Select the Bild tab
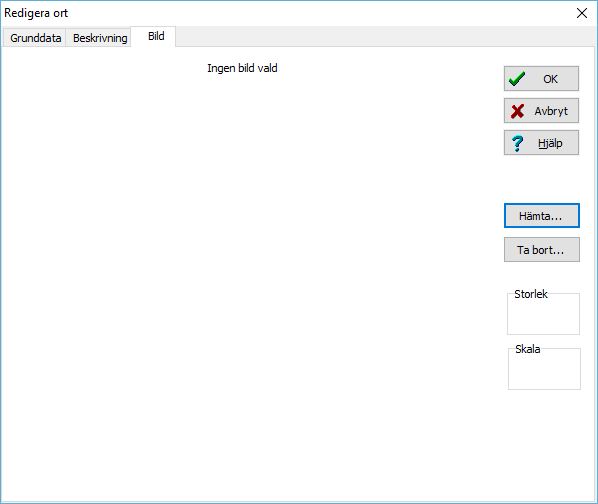 156,37
